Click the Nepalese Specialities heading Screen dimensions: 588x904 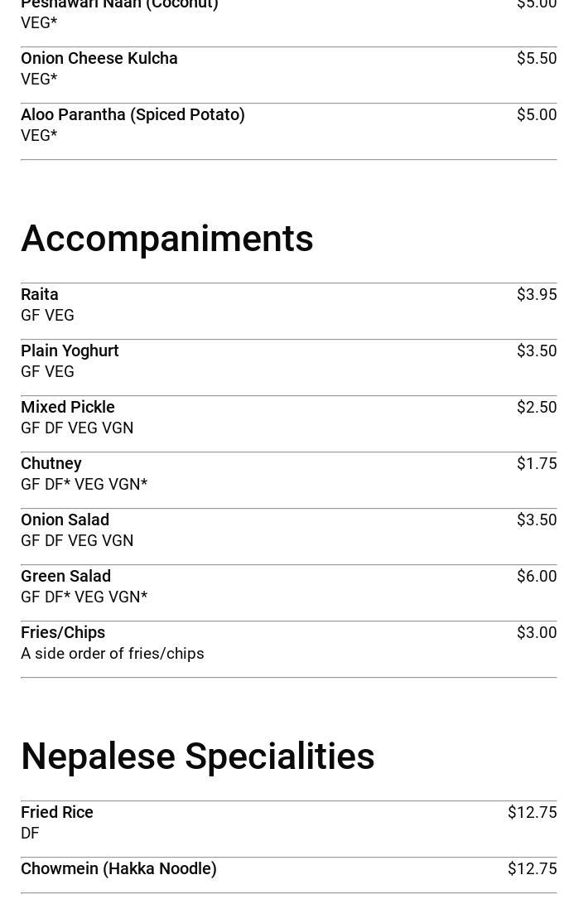point(198,757)
